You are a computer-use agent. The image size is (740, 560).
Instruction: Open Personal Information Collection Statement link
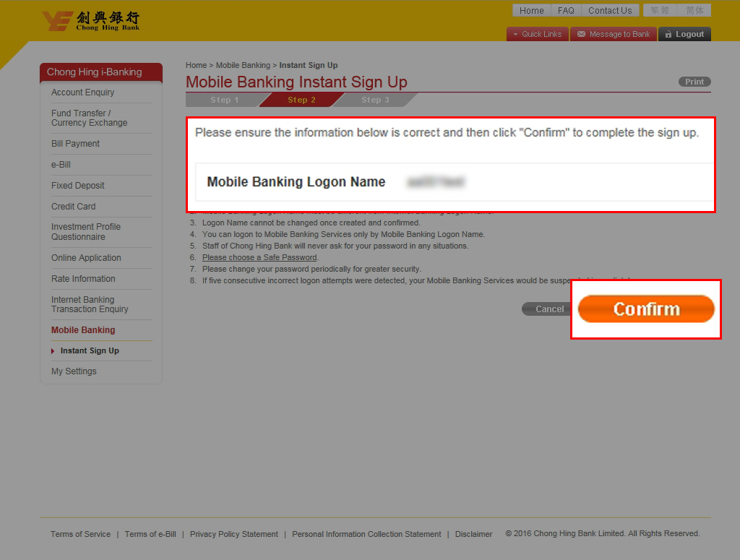coord(366,534)
